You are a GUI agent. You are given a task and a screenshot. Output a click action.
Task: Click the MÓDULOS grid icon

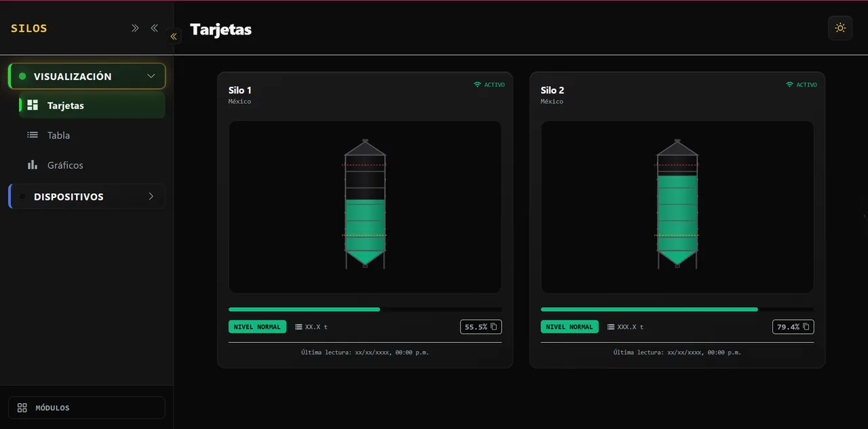click(x=22, y=407)
